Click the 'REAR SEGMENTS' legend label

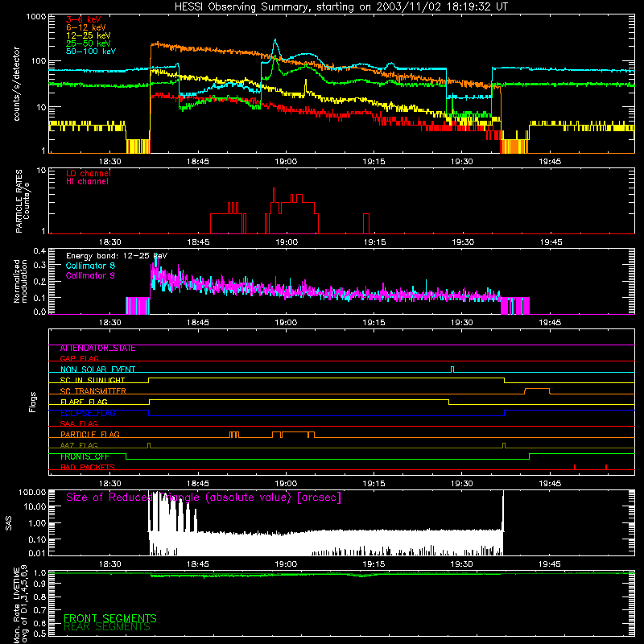[x=107, y=627]
